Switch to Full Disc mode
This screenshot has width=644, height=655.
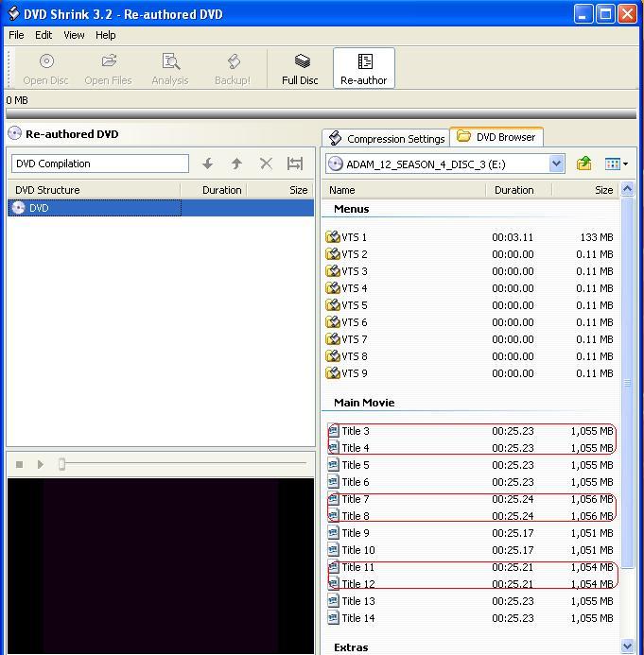click(300, 69)
